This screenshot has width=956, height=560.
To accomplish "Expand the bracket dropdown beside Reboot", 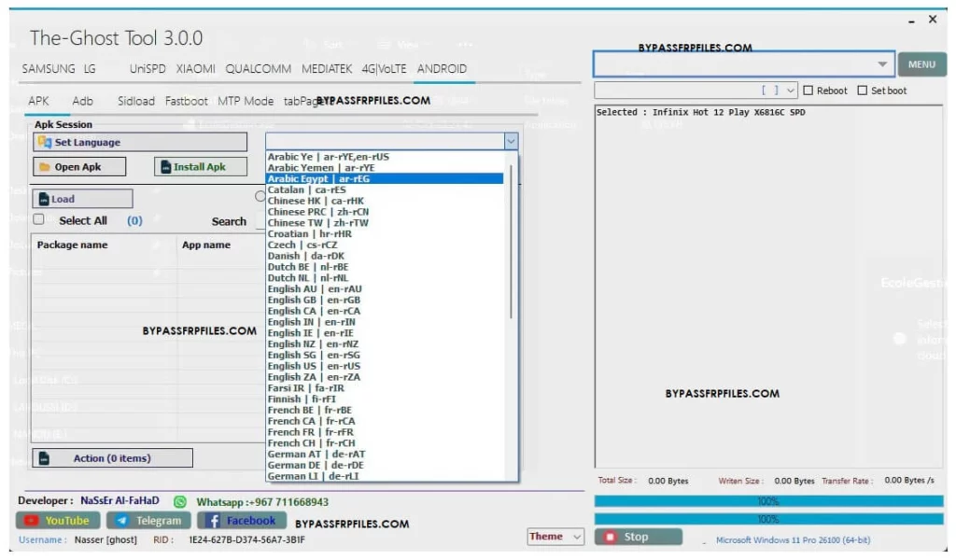I will [x=790, y=91].
